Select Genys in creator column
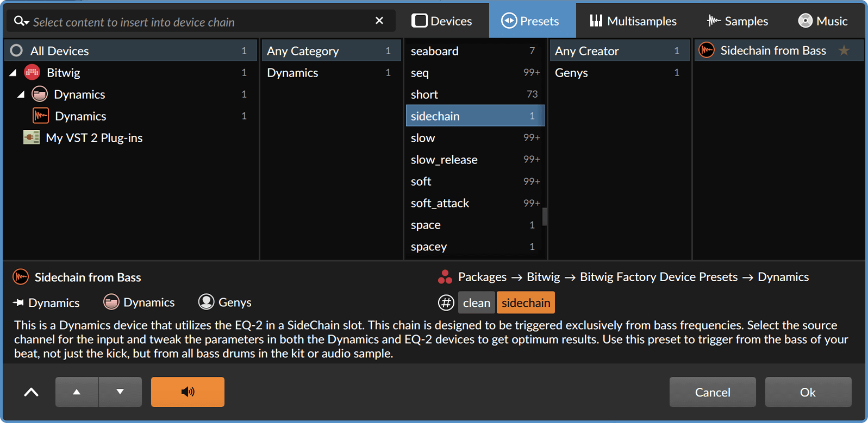The height and width of the screenshot is (423, 868). (619, 72)
